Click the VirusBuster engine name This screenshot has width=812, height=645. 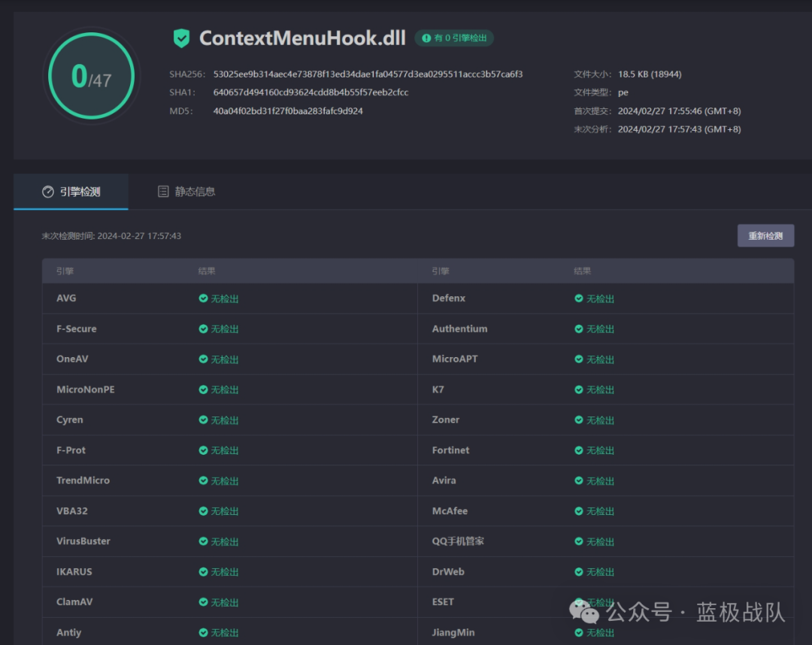83,541
